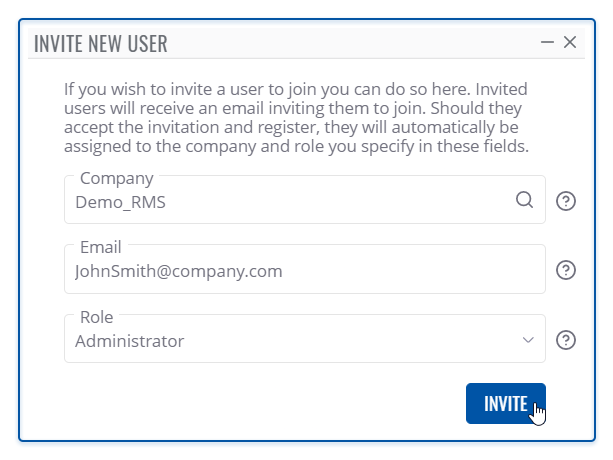This screenshot has width=613, height=460.
Task: Click the Email field label
Action: 100,247
